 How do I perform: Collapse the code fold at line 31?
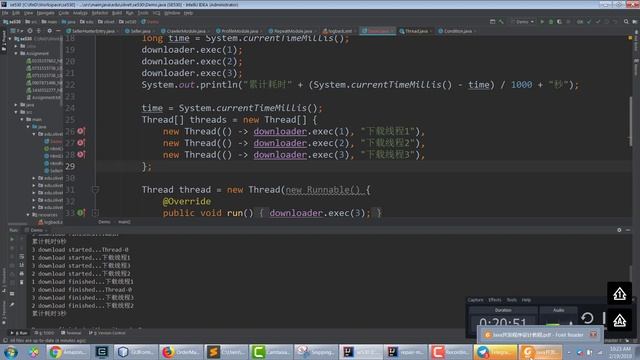coord(95,190)
